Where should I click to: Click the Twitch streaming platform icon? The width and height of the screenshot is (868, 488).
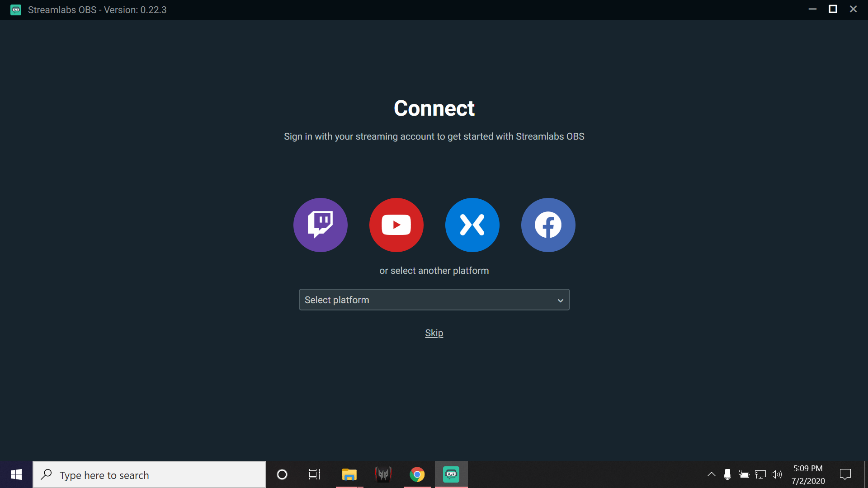coord(320,225)
